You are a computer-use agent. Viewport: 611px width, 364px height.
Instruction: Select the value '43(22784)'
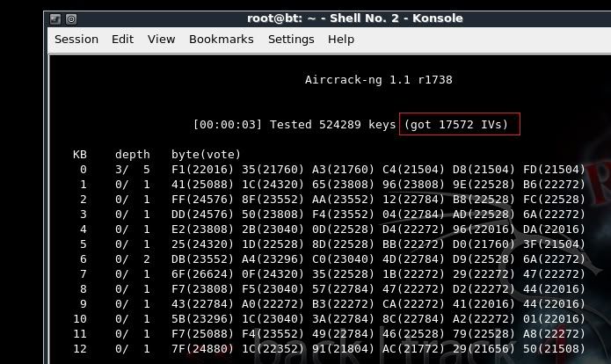[x=202, y=304]
